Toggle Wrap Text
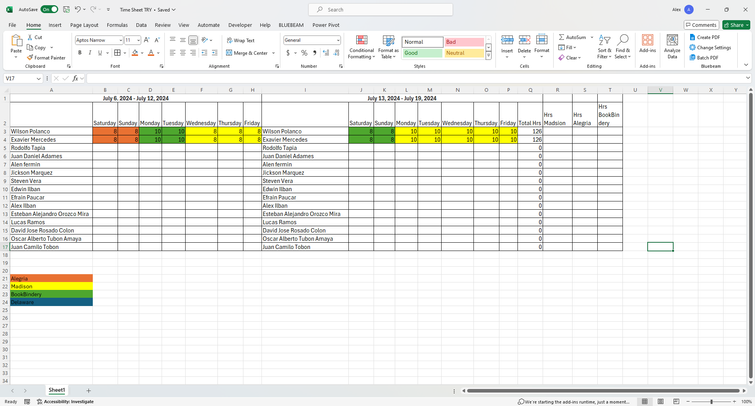This screenshot has height=406, width=755. coord(240,40)
